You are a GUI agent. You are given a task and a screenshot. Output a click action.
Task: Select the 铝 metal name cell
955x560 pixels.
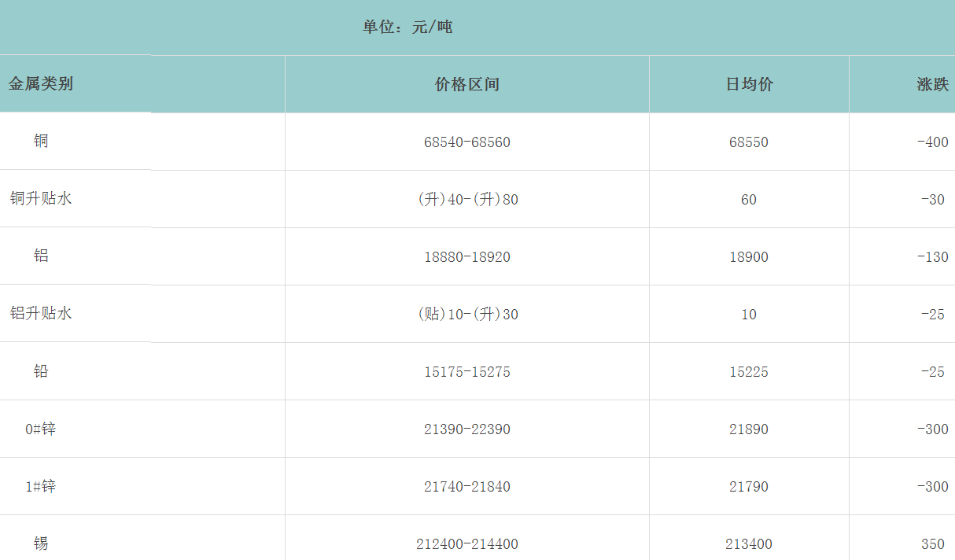click(41, 256)
